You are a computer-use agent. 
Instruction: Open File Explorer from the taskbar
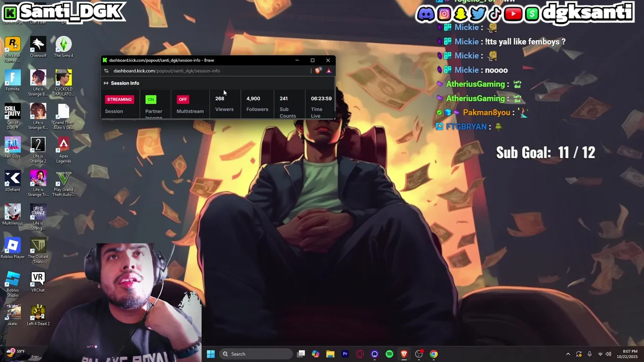330,354
